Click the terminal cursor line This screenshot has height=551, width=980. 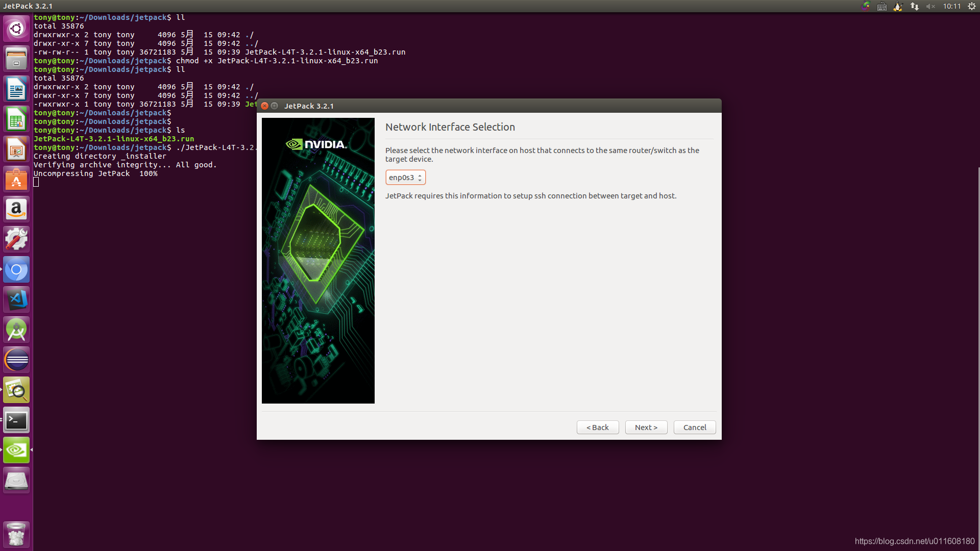point(36,182)
